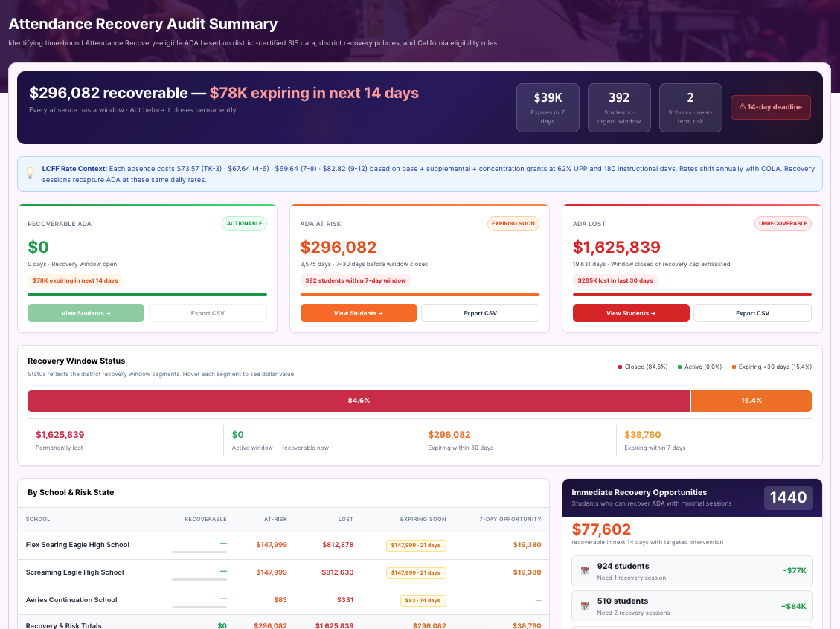Click the $331 lost value
Image resolution: width=840 pixels, height=629 pixels.
pos(345,600)
